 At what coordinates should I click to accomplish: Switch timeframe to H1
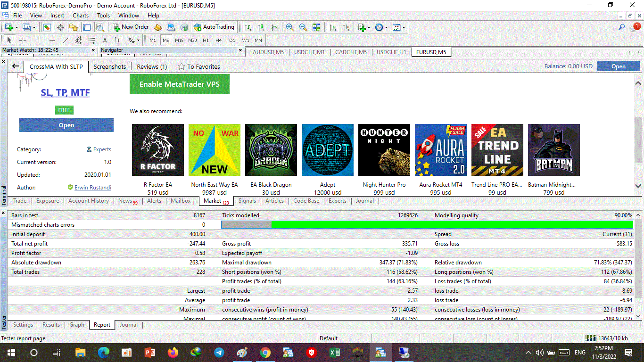coord(206,40)
